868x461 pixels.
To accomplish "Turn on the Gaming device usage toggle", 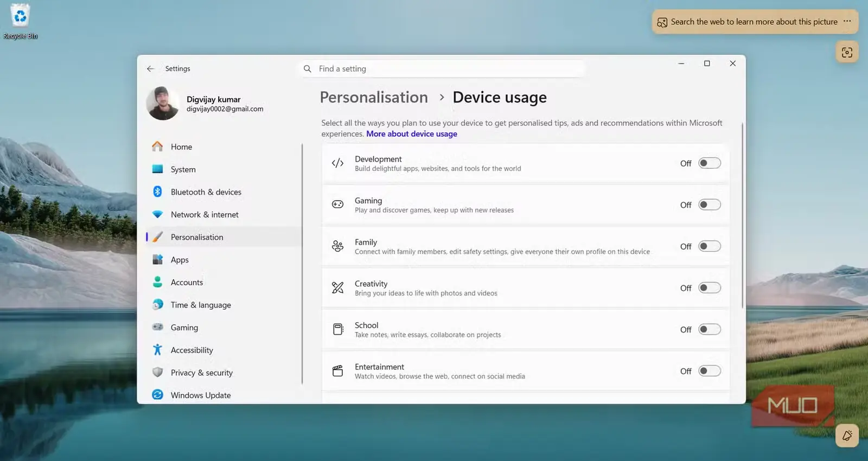I will coord(710,204).
